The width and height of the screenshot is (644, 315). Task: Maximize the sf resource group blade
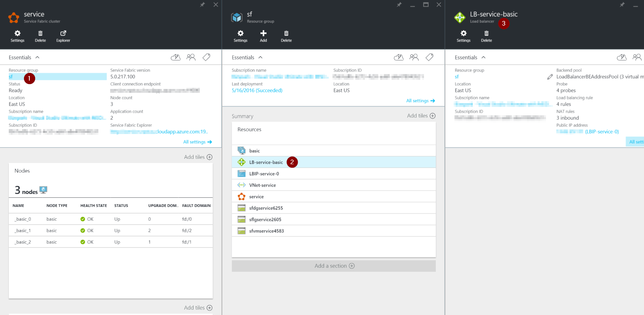[426, 5]
